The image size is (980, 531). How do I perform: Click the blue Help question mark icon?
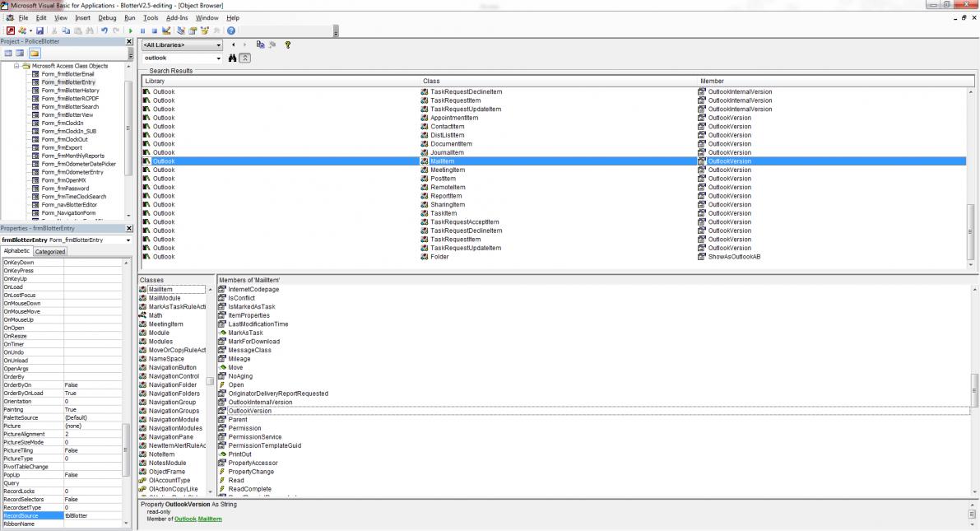231,30
